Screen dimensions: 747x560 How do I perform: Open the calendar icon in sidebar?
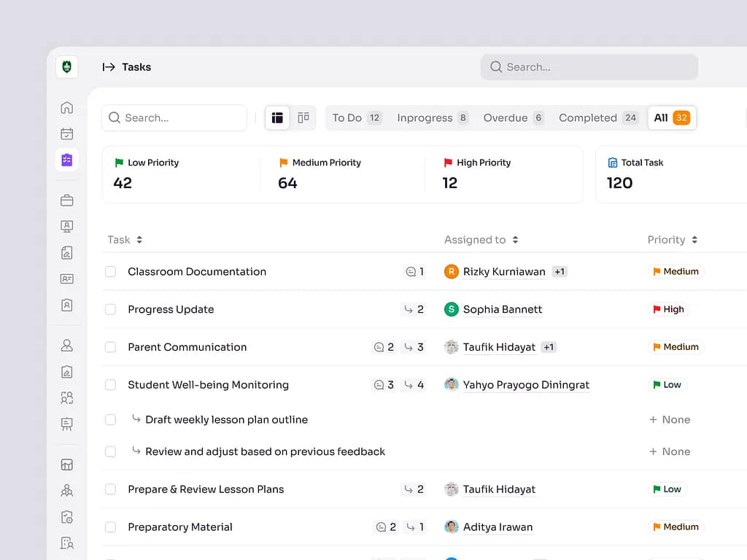[66, 134]
